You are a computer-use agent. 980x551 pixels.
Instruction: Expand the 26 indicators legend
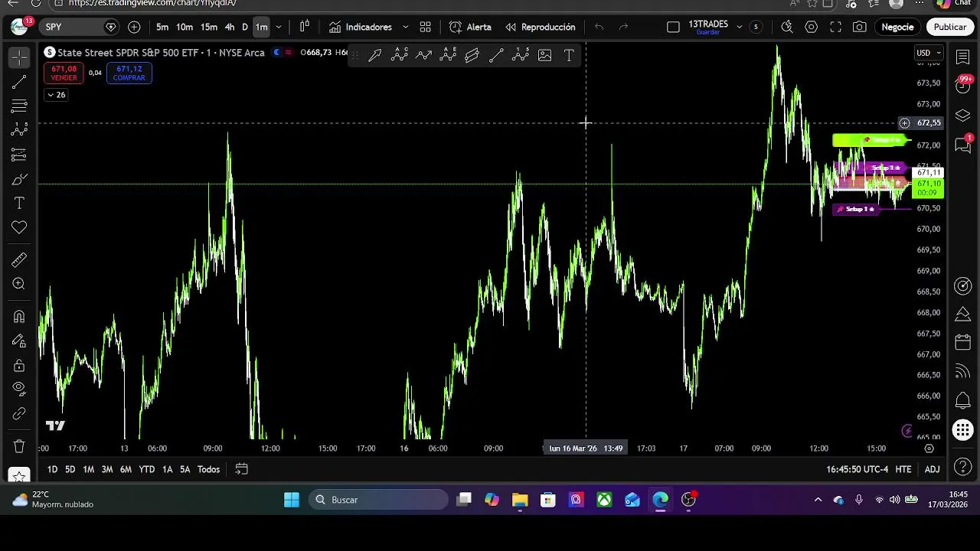tap(57, 95)
